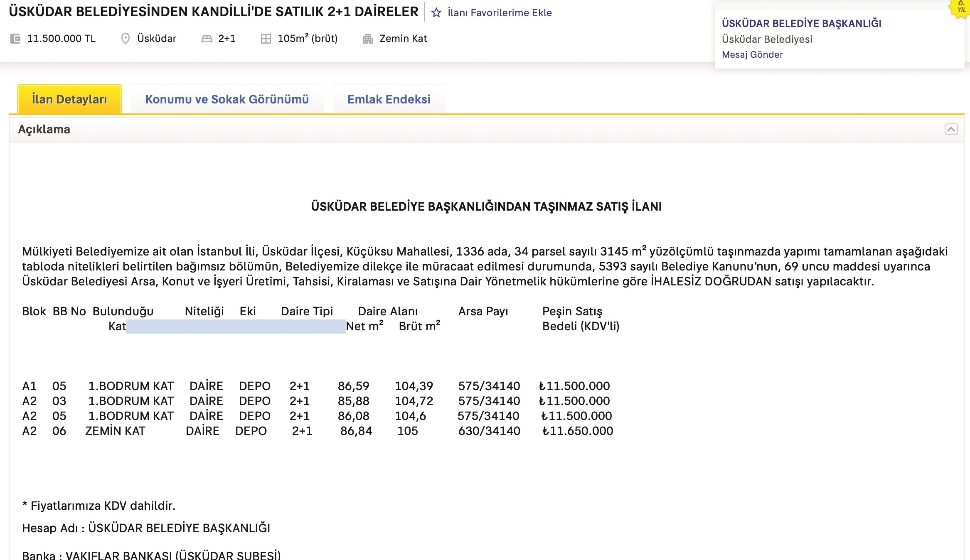Open the İlan Detayları tab
The height and width of the screenshot is (560, 970).
click(x=69, y=99)
